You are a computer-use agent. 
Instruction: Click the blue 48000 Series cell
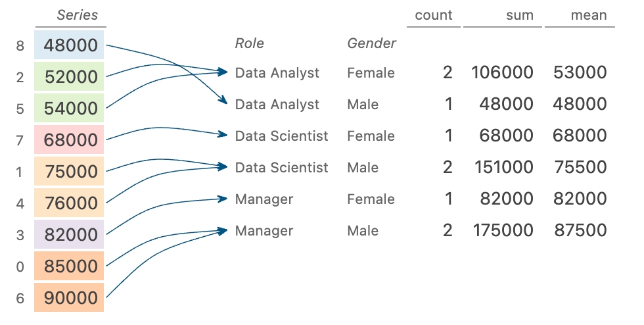tap(71, 46)
